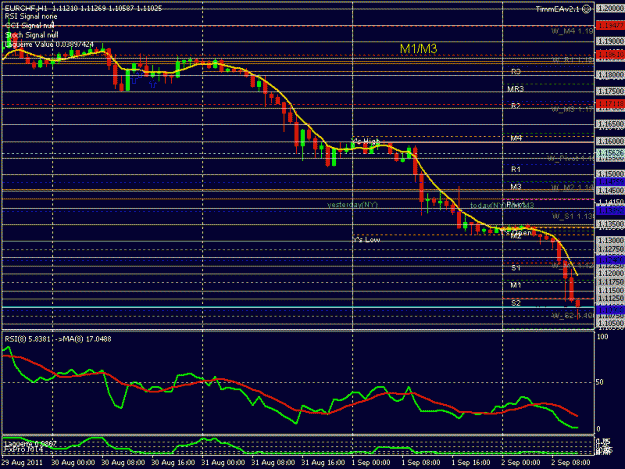Click the 29 Aug 2011 time axis label
The width and height of the screenshot is (625, 469).
pyautogui.click(x=22, y=463)
